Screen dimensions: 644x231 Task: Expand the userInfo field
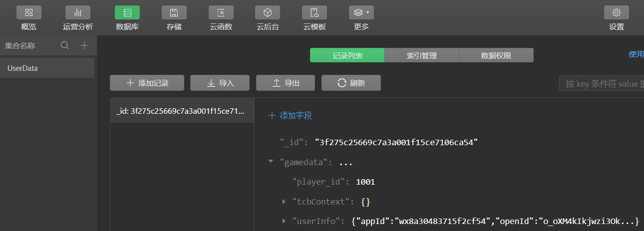point(284,221)
